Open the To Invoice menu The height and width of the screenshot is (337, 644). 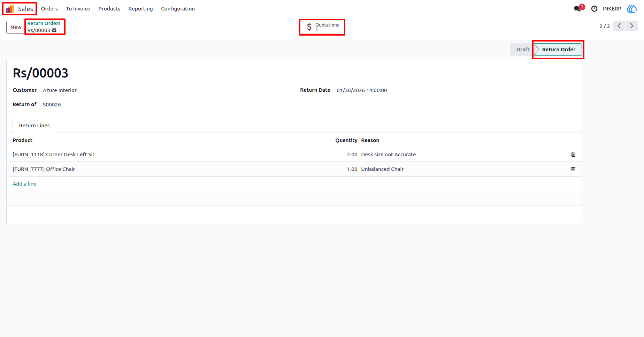tap(78, 9)
